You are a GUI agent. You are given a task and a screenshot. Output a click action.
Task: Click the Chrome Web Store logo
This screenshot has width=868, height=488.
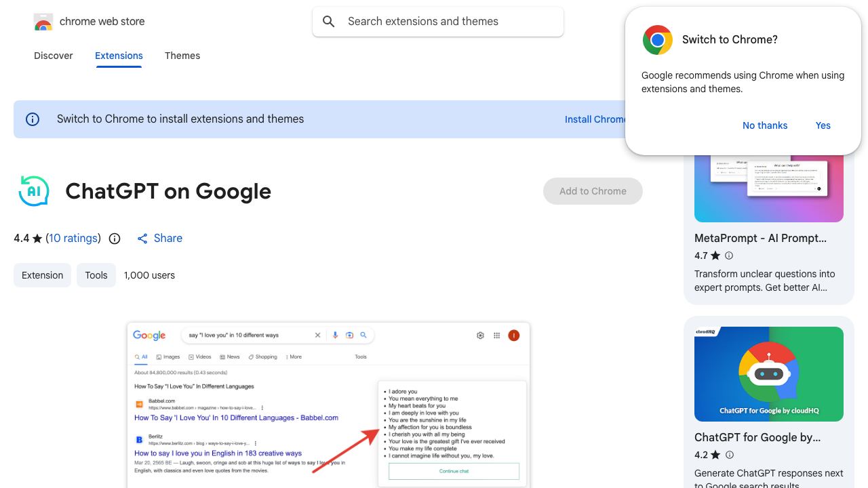click(43, 22)
